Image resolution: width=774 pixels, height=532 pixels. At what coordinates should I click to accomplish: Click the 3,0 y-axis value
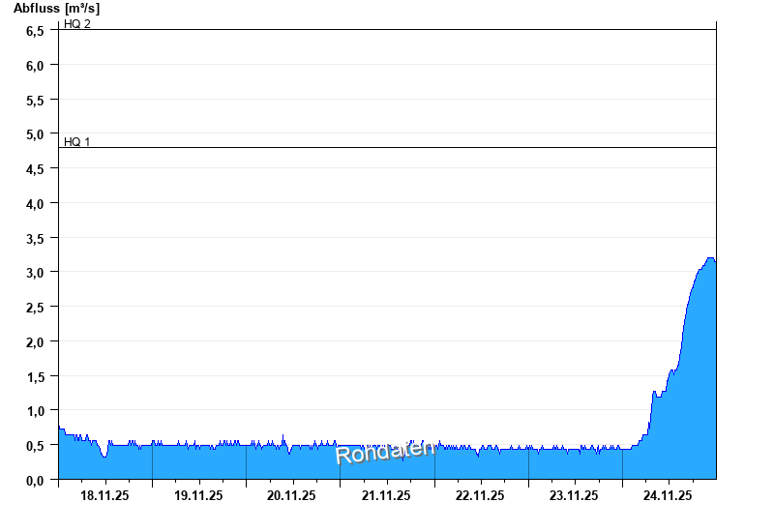tap(35, 273)
